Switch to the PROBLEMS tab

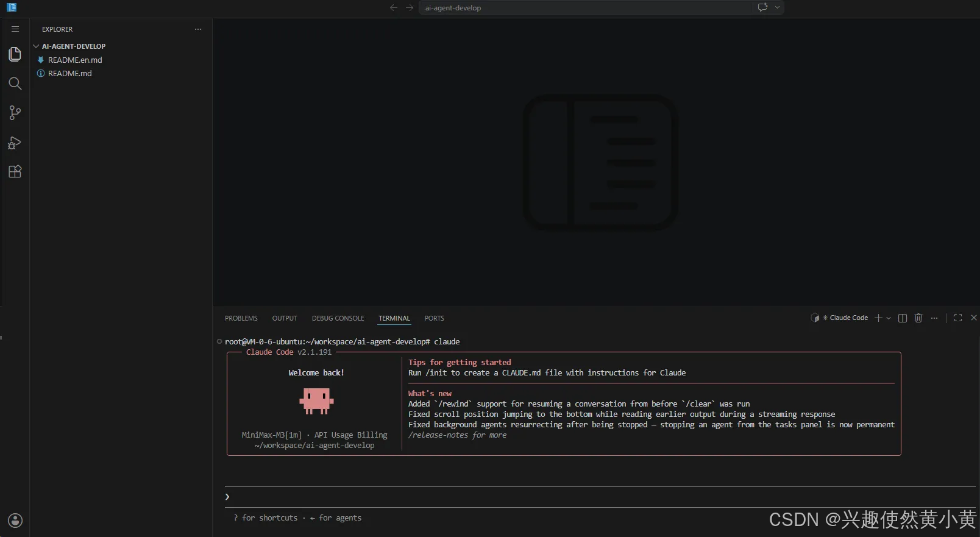point(241,318)
